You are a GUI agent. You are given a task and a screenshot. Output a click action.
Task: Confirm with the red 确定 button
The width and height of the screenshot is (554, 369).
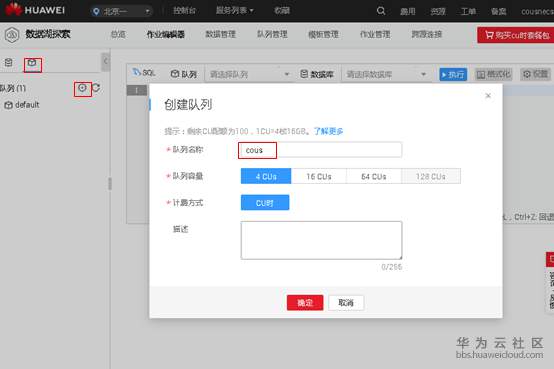click(x=305, y=303)
